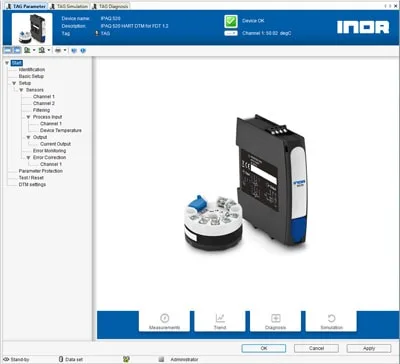Image resolution: width=400 pixels, height=364 pixels.
Task: Open the Diagnosis shortcut button
Action: (x=276, y=321)
